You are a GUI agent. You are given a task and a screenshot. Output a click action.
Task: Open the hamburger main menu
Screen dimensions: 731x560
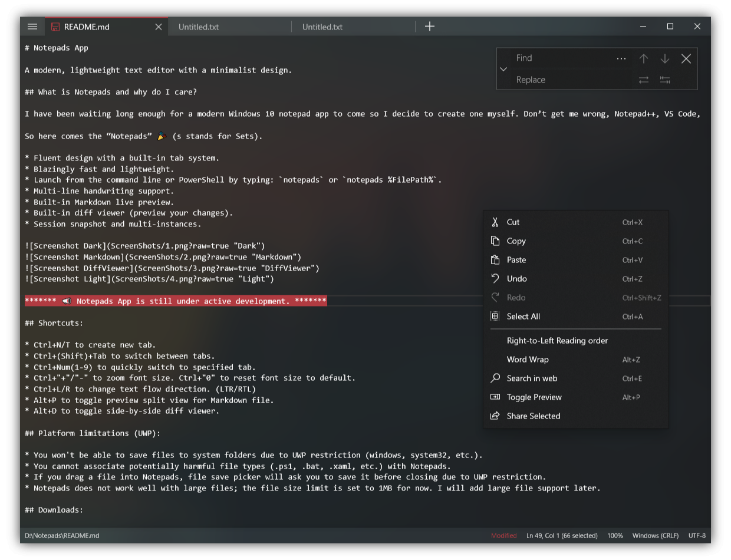coord(32,27)
